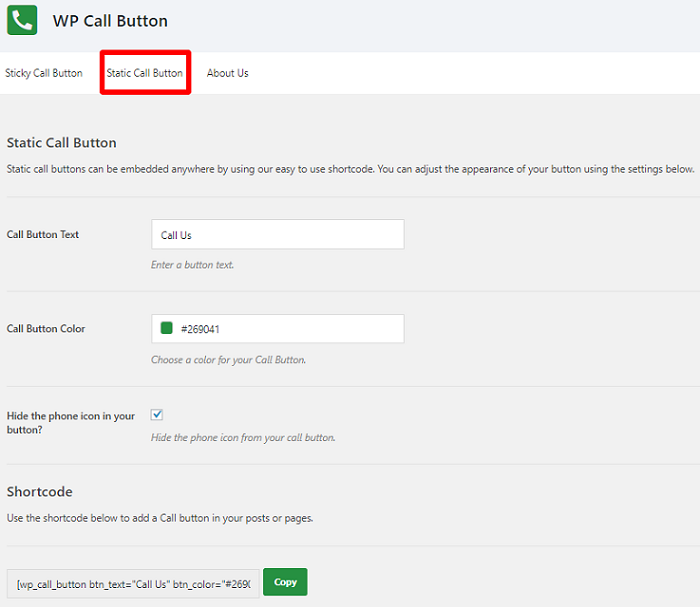Click the green phone logo icon
This screenshot has width=700, height=607.
pyautogui.click(x=22, y=20)
